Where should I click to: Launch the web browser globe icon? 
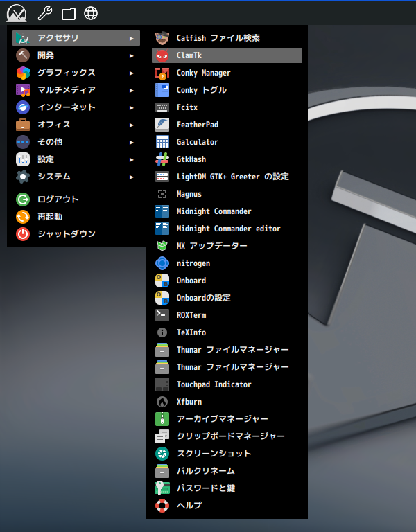91,13
